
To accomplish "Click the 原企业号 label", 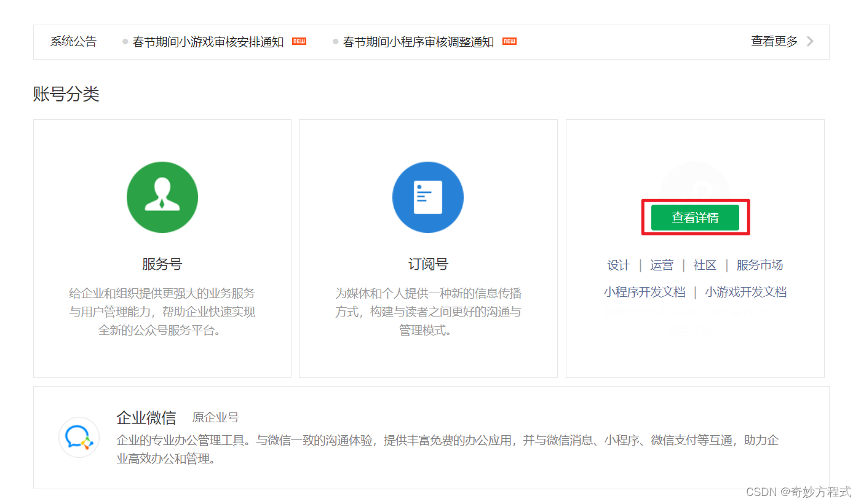I will point(215,418).
